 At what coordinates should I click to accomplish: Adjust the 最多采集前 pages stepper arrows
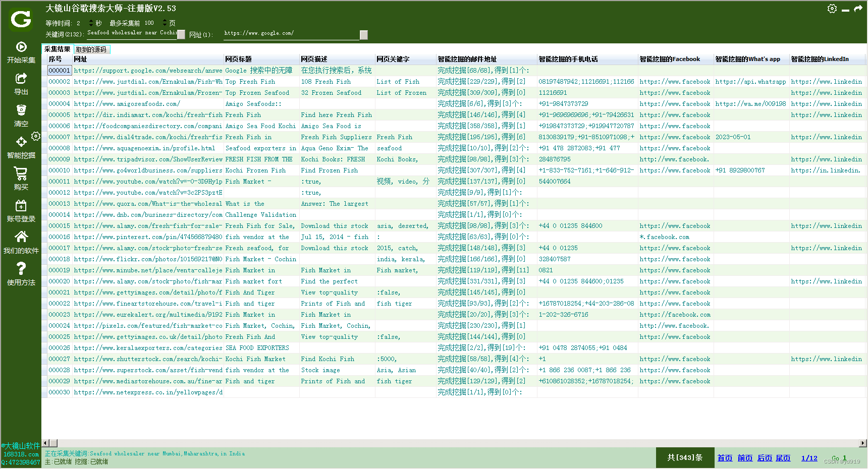165,23
